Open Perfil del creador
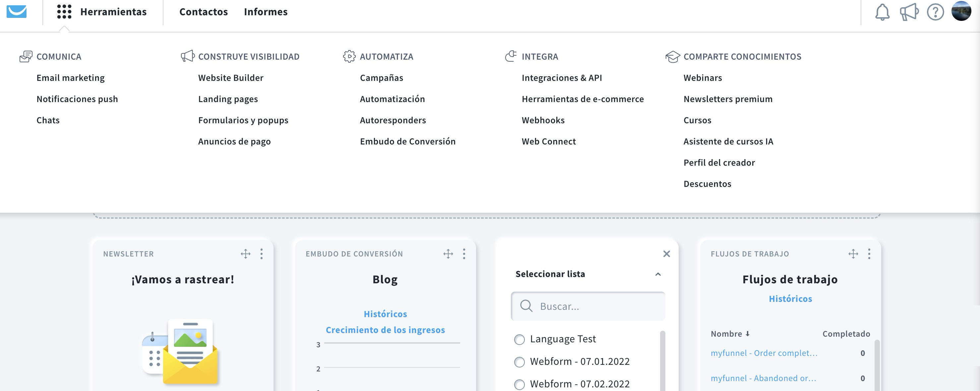 (719, 163)
